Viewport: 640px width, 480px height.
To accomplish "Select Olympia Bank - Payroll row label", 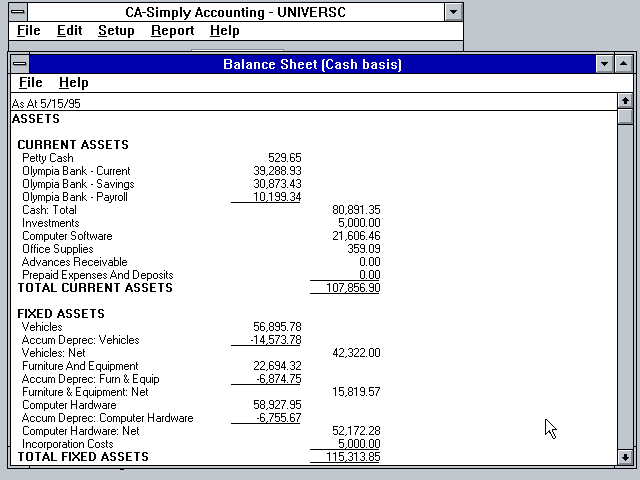I will 75,197.
